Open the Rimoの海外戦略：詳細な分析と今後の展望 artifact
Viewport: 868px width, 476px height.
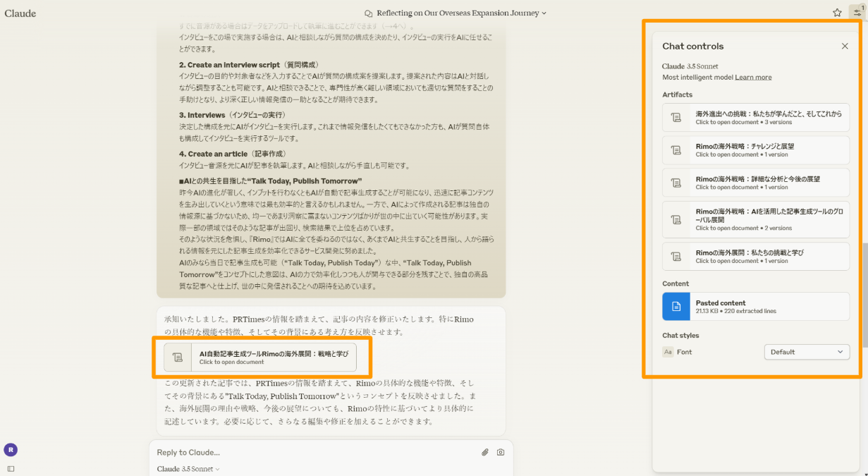(x=756, y=183)
